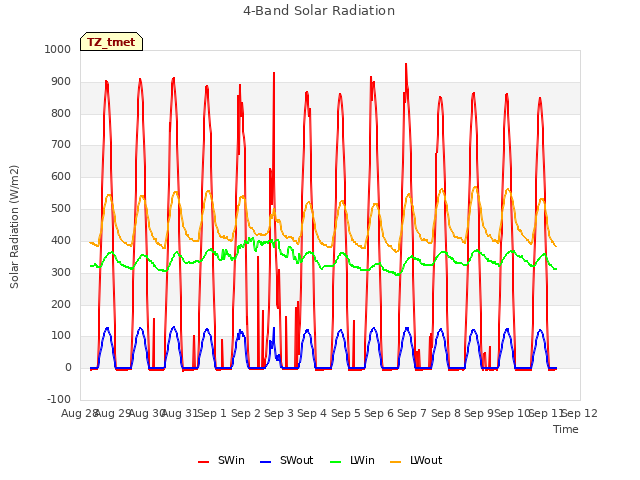The width and height of the screenshot is (640, 480).
Task: Click the 1000 y-axis tick label
Action: tap(58, 49)
